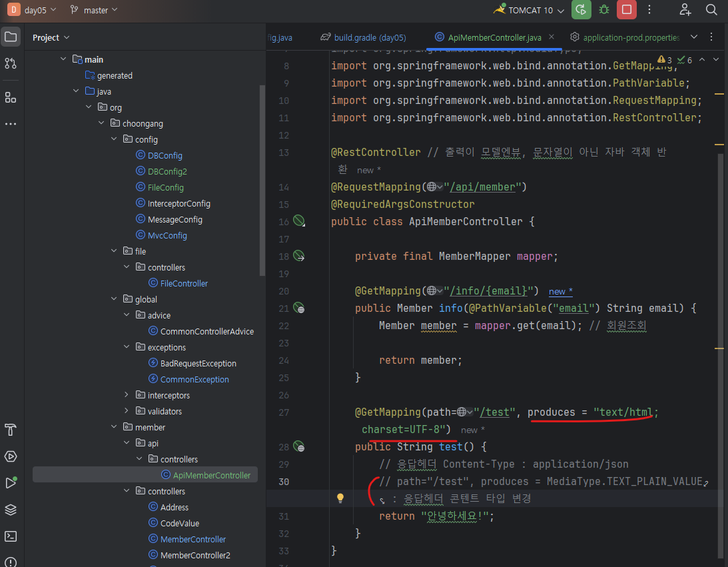Open the layered stack tool window icon
728x567 pixels.
(11, 510)
